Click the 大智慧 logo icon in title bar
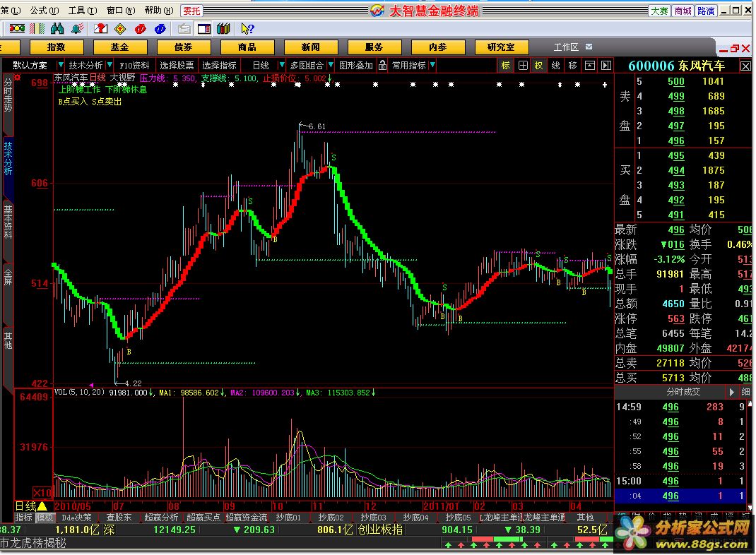 [x=377, y=10]
